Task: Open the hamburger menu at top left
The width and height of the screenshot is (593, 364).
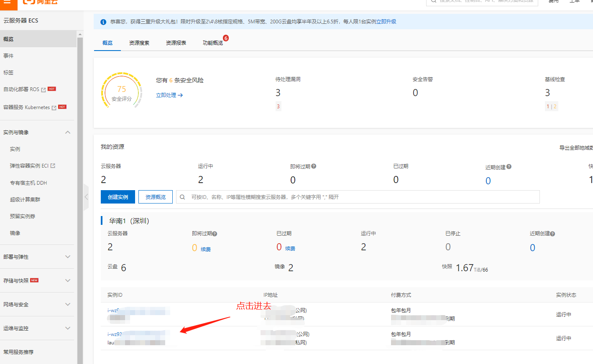Action: tap(7, 2)
